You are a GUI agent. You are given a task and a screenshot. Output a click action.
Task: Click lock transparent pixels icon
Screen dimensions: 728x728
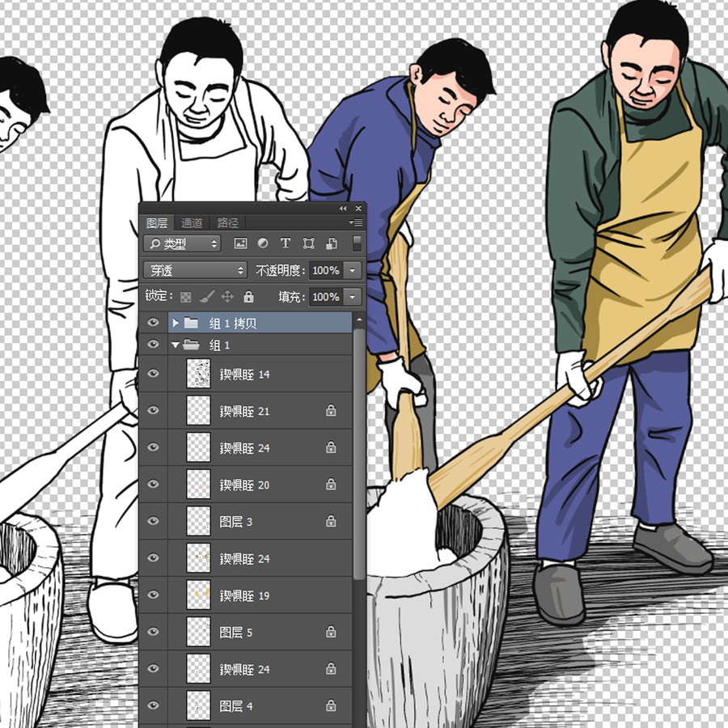click(x=186, y=297)
